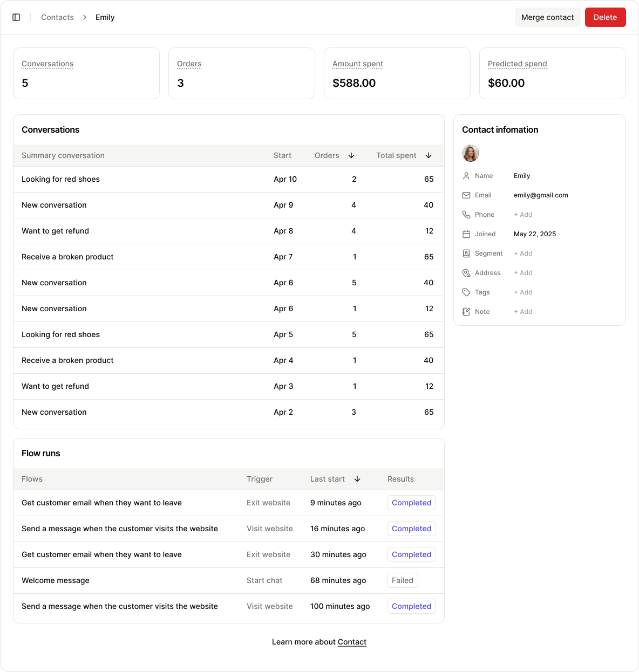639x672 pixels.
Task: Open the Contact link in footer
Action: (x=352, y=642)
